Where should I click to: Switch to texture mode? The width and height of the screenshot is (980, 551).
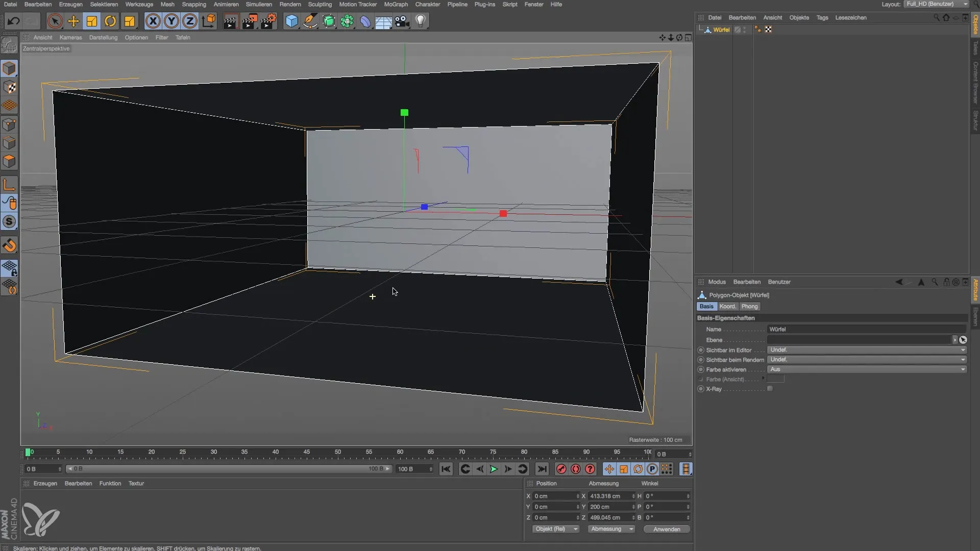9,87
